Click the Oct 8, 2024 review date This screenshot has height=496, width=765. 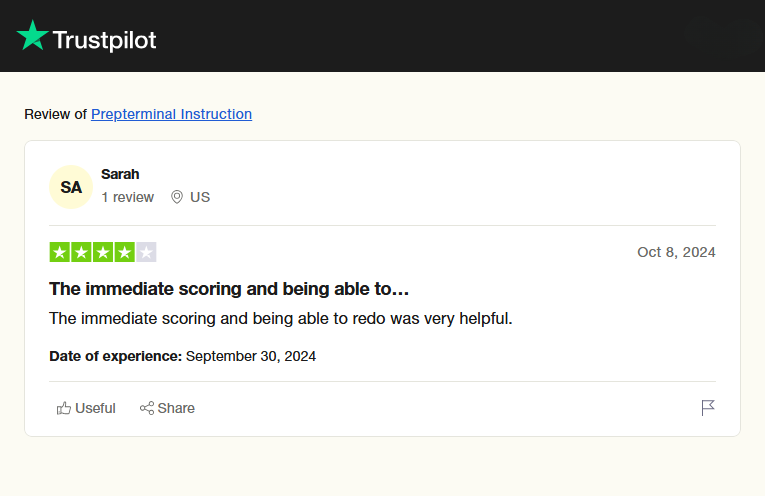click(676, 252)
